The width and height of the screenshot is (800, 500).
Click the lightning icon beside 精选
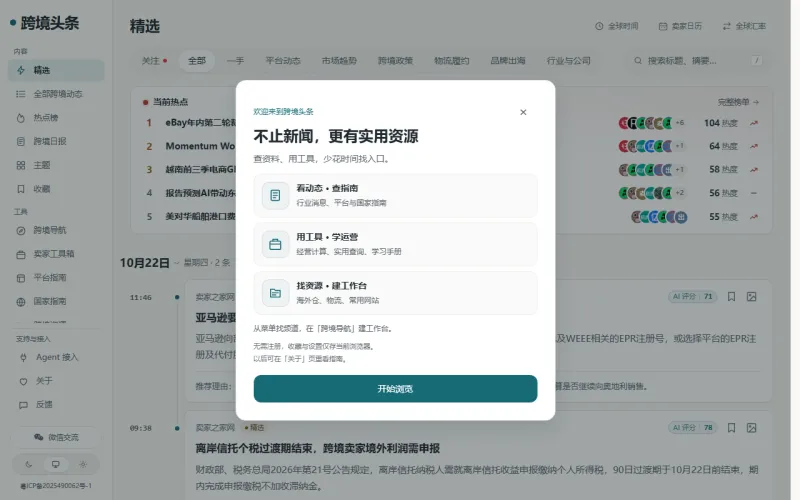coord(21,70)
